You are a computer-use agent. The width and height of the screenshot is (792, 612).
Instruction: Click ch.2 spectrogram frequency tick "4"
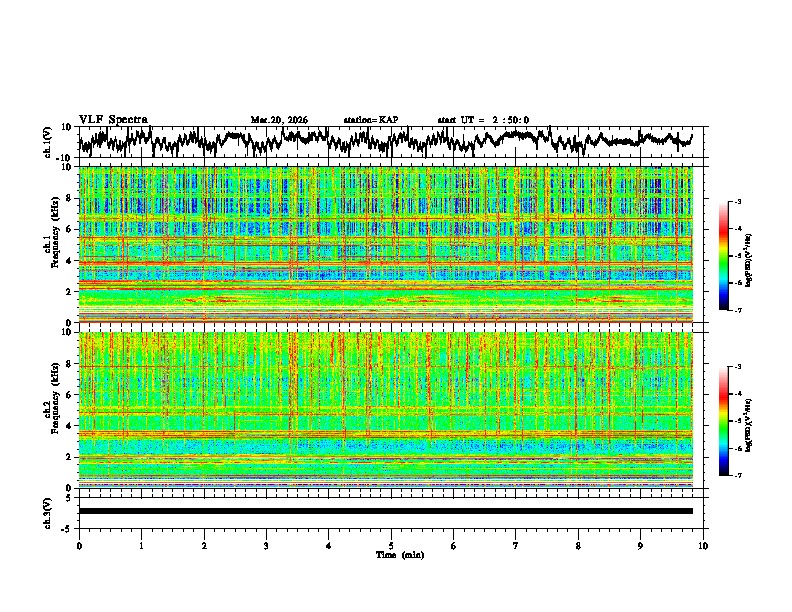70,426
